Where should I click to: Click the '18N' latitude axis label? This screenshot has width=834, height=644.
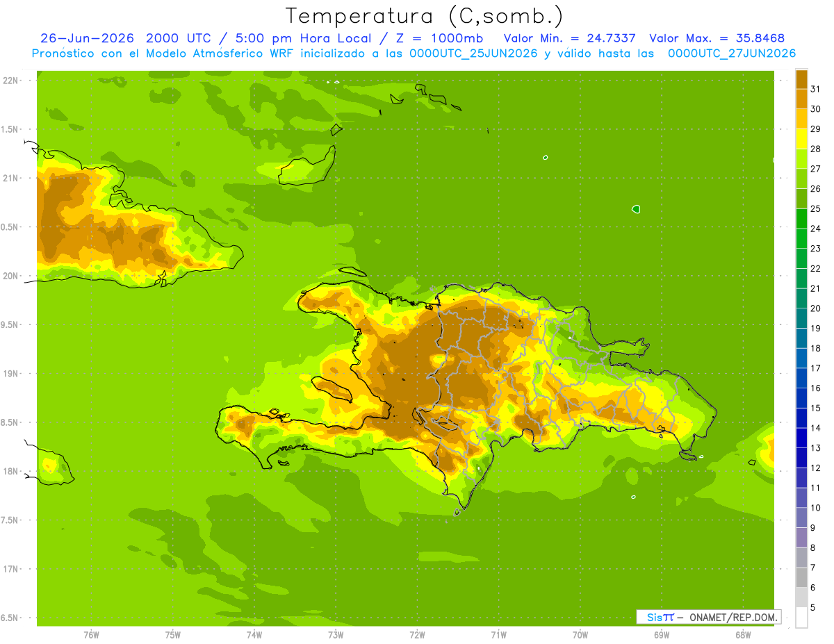click(x=11, y=472)
